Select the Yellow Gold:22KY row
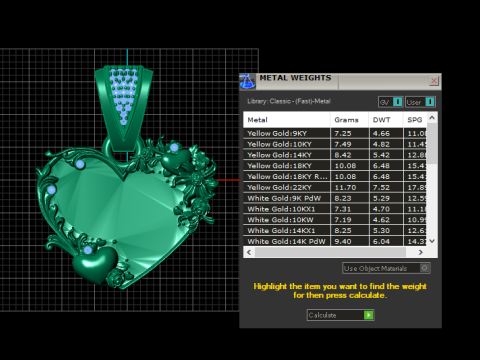The image size is (480, 360). click(335, 187)
